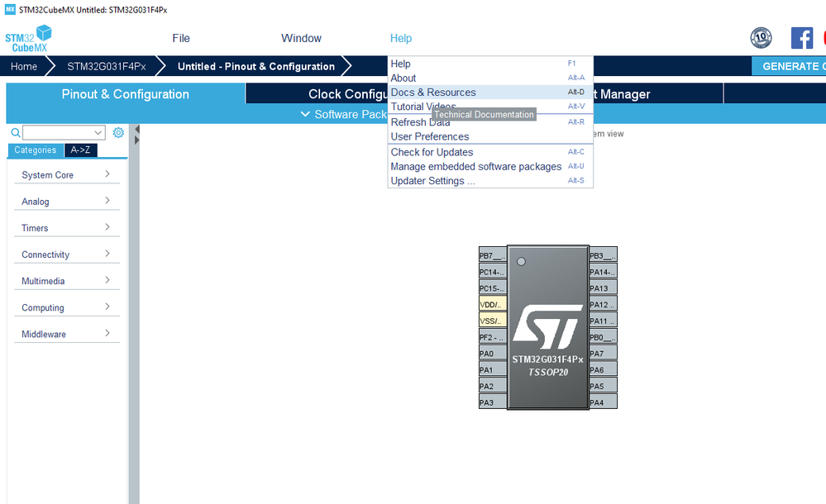
Task: Open the Window menu
Action: 301,38
